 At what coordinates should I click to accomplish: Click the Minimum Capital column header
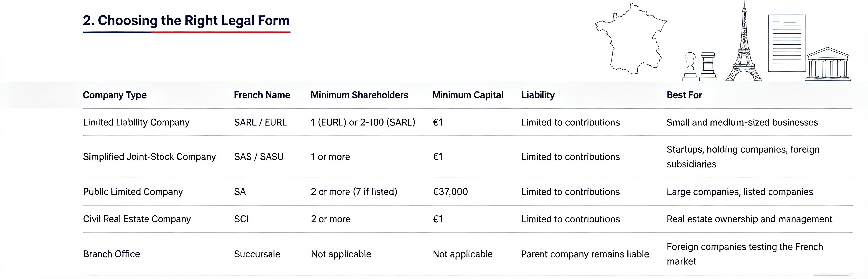[468, 95]
